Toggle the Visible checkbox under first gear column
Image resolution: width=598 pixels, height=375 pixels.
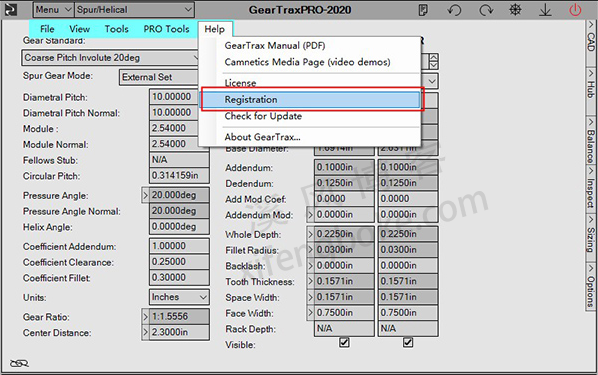coord(344,342)
